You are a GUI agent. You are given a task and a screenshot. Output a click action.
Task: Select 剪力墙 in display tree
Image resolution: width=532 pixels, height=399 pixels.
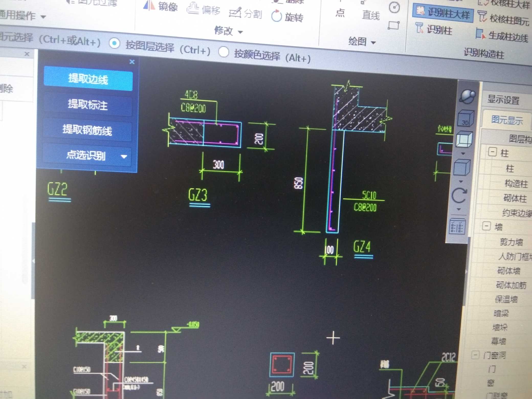click(511, 242)
